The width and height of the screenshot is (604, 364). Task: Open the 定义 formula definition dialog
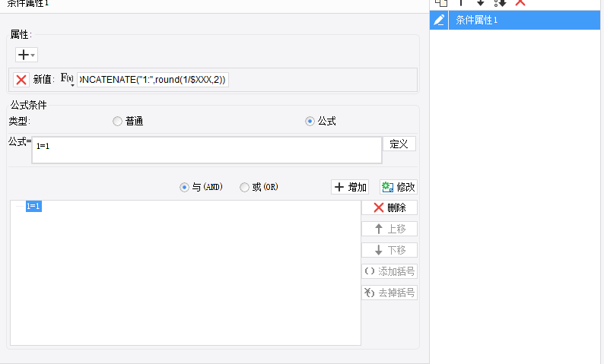click(399, 144)
